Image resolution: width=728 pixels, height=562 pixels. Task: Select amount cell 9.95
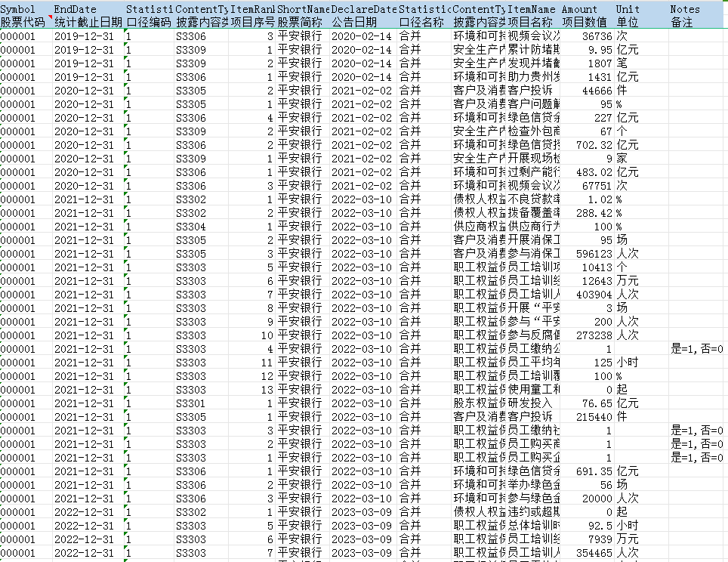[588, 50]
